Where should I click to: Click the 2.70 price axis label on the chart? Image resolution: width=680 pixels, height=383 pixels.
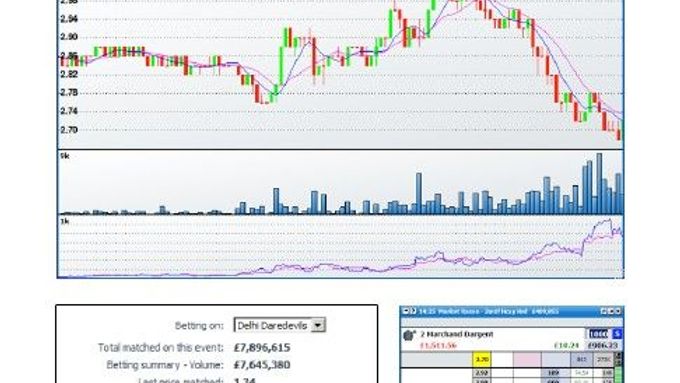pos(69,130)
